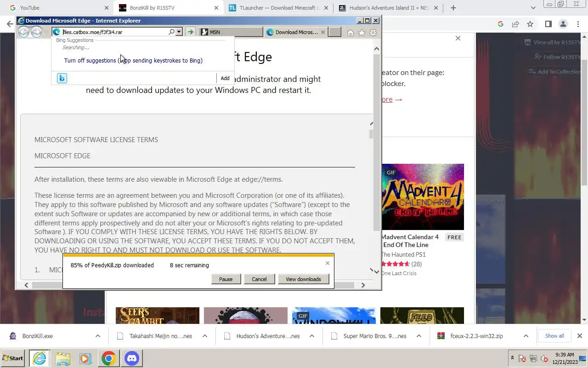Click inside the IE address bar URL field
The height and width of the screenshot is (368, 588).
tap(115, 32)
